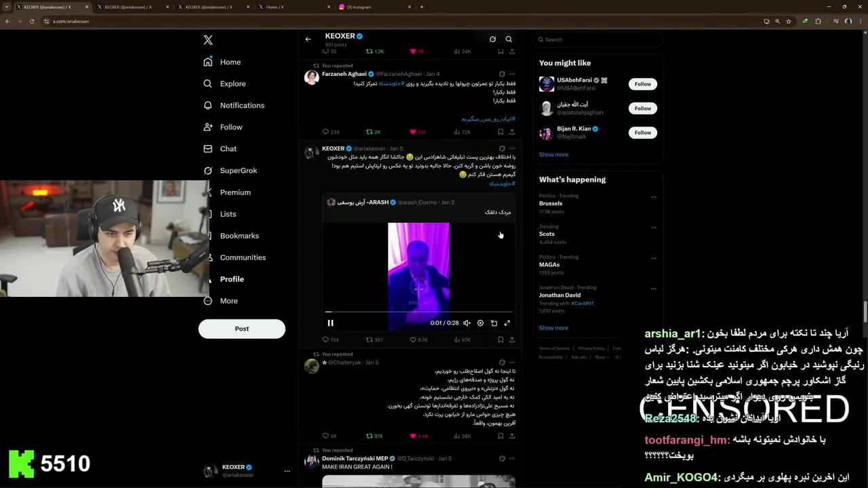This screenshot has width=868, height=488.
Task: Click the Chat envelope icon
Action: tap(208, 148)
